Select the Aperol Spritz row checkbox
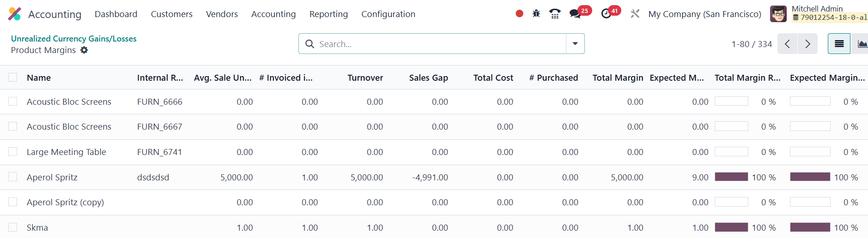 click(13, 177)
